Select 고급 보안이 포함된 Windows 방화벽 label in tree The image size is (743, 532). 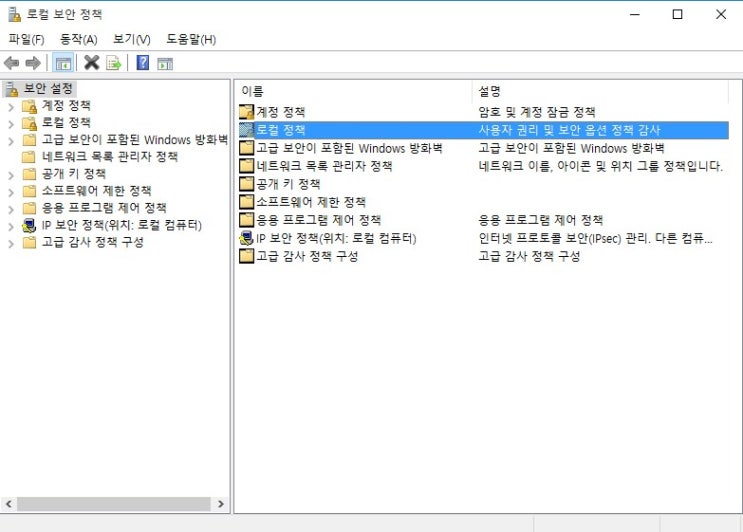click(135, 140)
